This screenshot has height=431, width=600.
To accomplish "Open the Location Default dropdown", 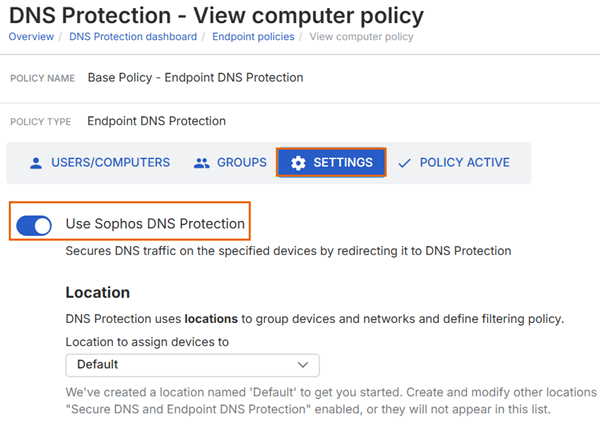I will coord(192,365).
